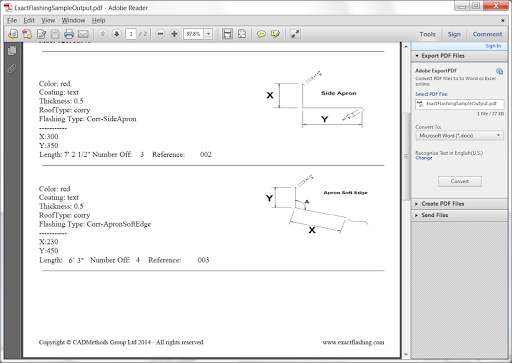
Task: Click the scrollbar down arrow
Action: click(x=406, y=354)
